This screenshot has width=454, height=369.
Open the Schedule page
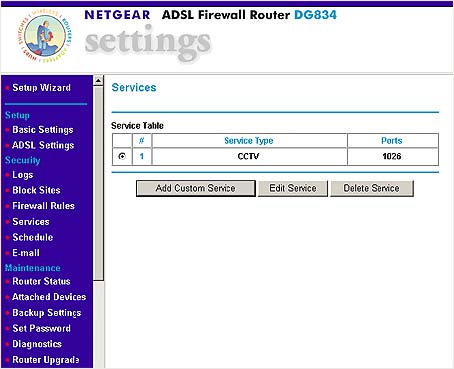click(x=33, y=237)
